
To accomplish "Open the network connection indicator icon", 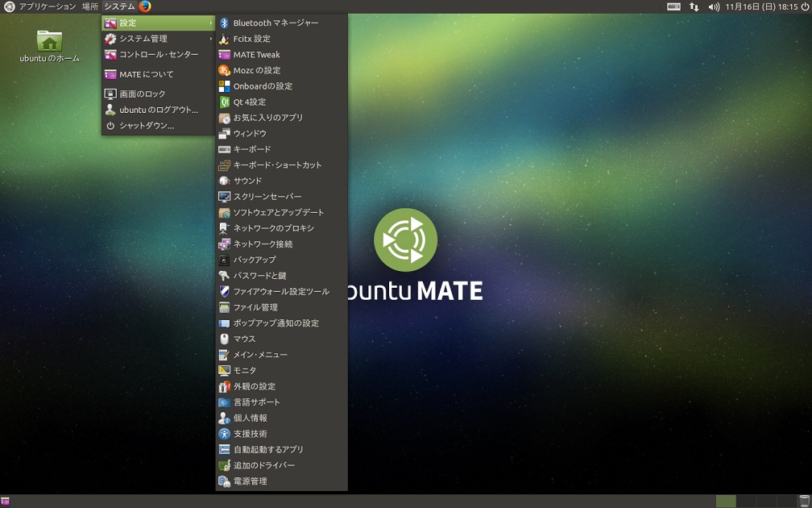I will point(694,6).
